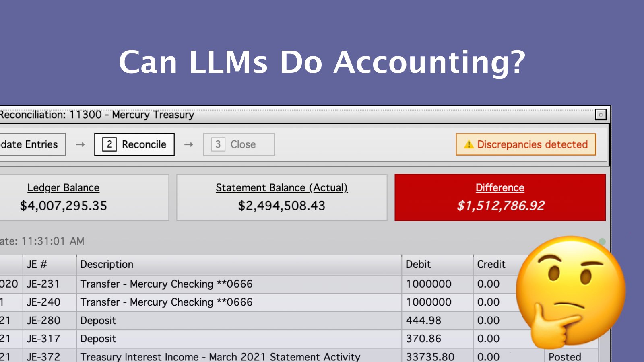Select the JE-231 transfer row

pyautogui.click(x=166, y=284)
